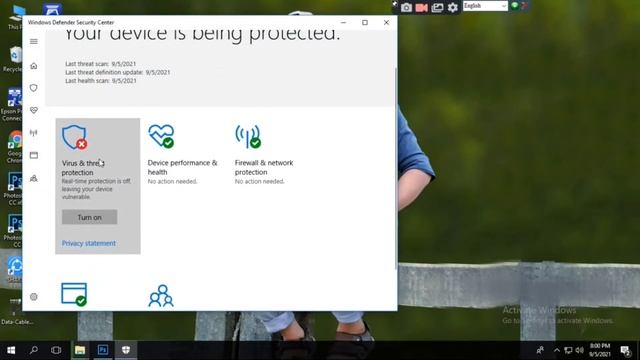
Task: Click the Firewall & network protection tile icon
Action: click(248, 136)
